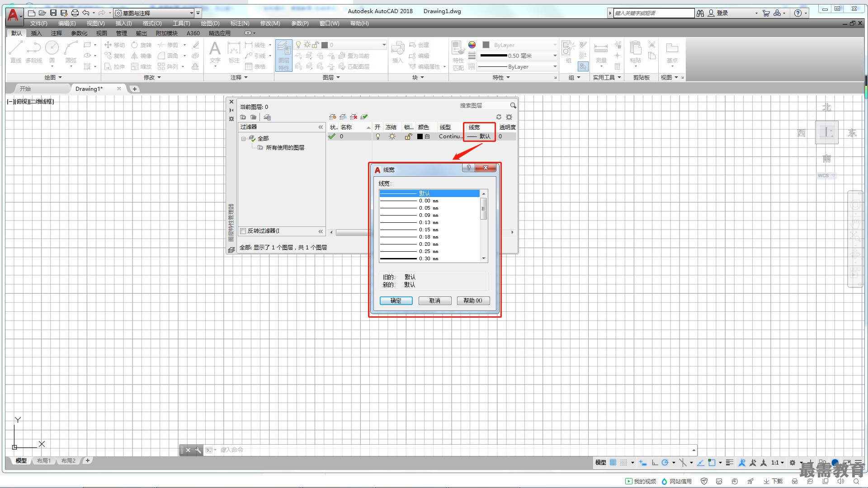Screen dimensions: 868x488
Task: Select the Arc (圆弧) tool
Action: click(71, 52)
